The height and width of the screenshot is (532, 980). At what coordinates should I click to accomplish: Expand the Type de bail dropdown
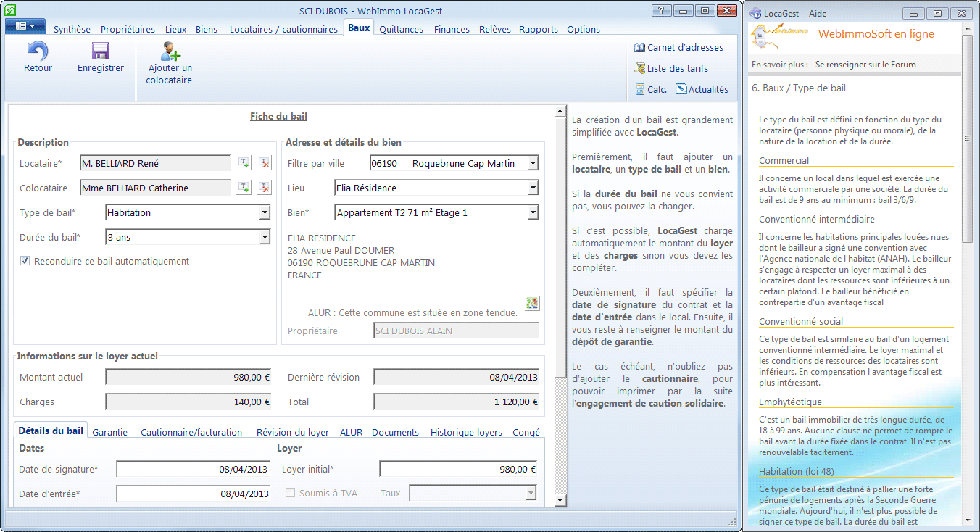[265, 212]
